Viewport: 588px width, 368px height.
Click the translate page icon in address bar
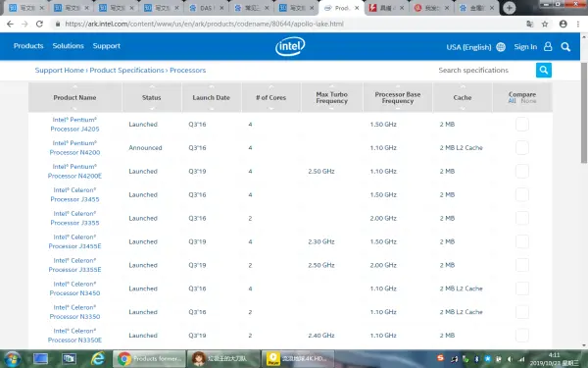(x=529, y=24)
